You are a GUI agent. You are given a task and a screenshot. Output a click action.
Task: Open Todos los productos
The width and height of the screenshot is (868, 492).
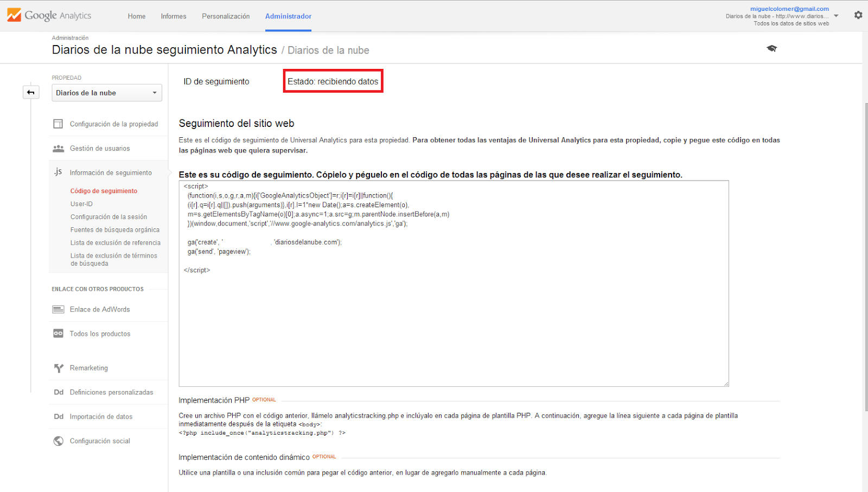(100, 334)
